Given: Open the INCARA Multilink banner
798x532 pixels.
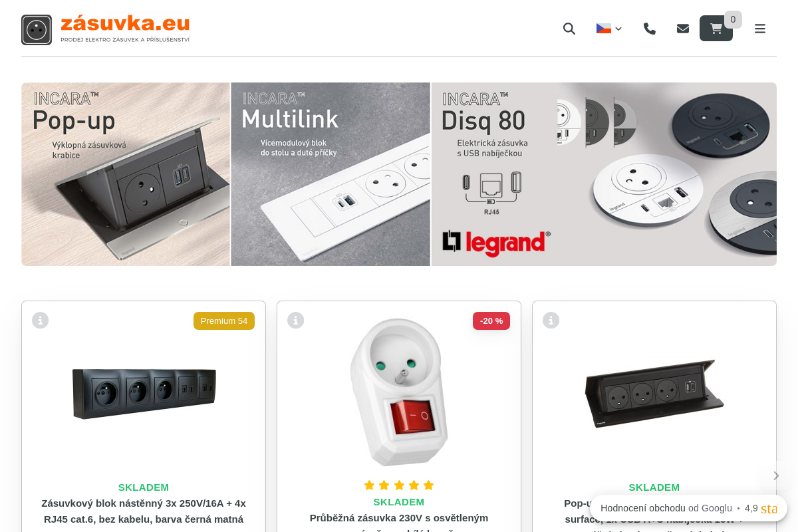Looking at the screenshot, I should pyautogui.click(x=331, y=174).
